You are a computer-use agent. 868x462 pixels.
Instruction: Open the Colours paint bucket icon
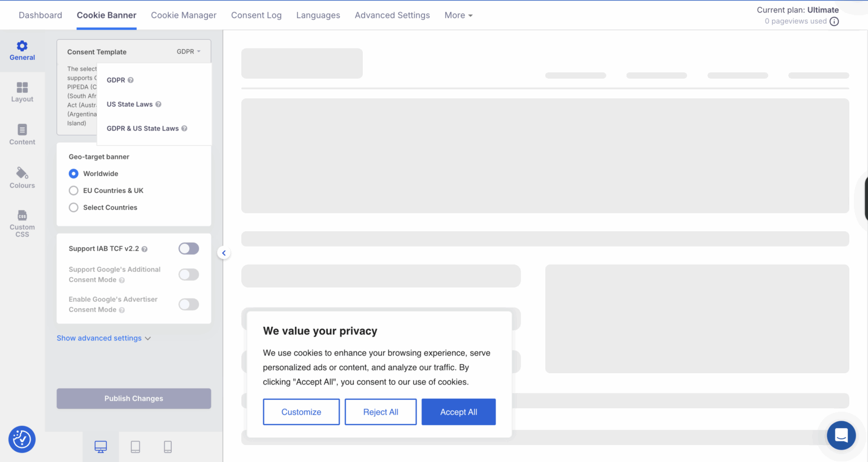[x=22, y=173]
